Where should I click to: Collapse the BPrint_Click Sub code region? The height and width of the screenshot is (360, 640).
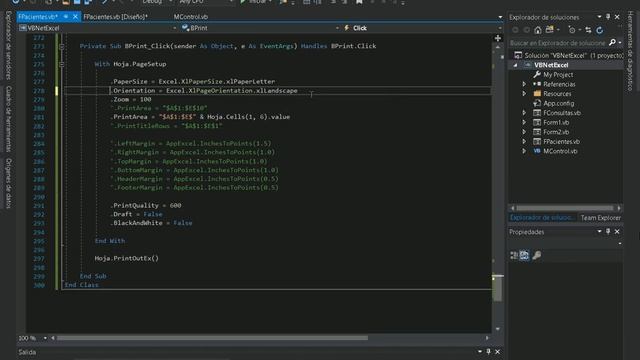point(62,46)
